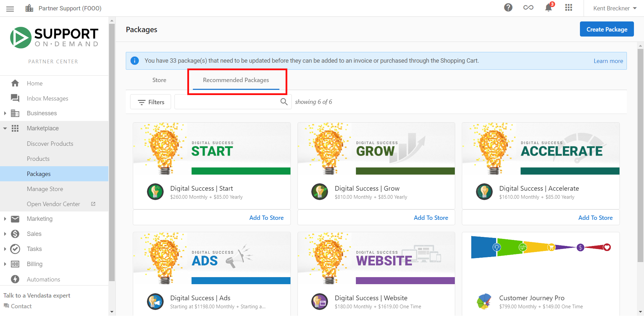Expand the Tasks section arrow
Viewport: 644px width, 316px height.
5,249
